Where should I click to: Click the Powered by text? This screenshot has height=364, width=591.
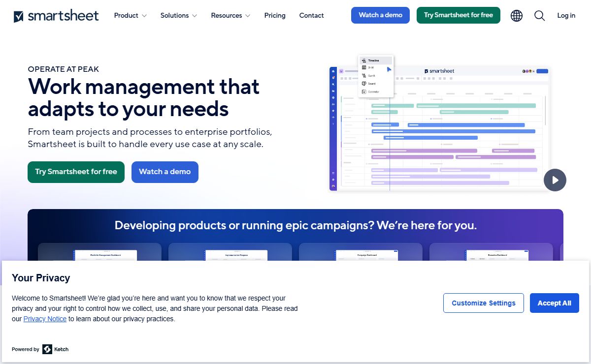26,349
